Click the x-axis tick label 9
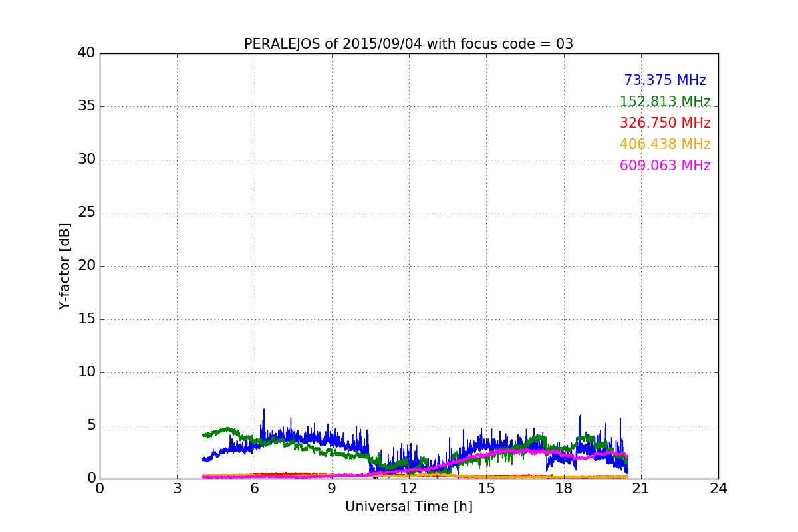This screenshot has width=798, height=532. point(331,488)
